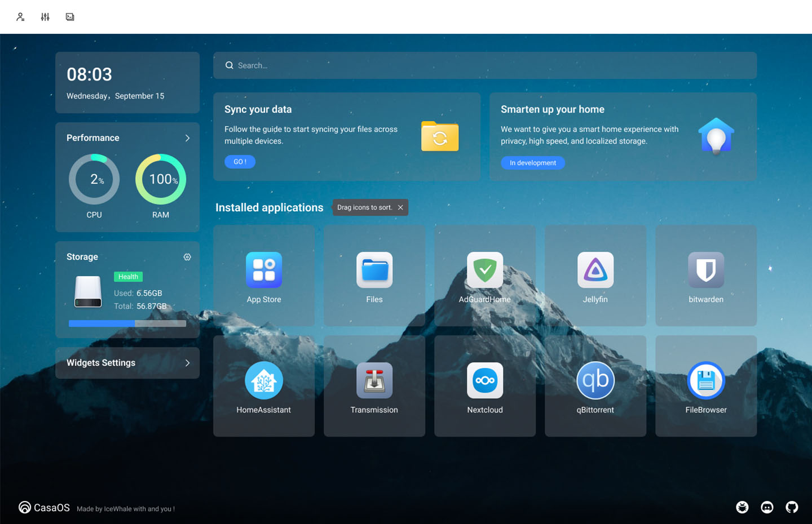Open the bitwarden app
Viewport: 812px width, 524px height.
click(705, 270)
